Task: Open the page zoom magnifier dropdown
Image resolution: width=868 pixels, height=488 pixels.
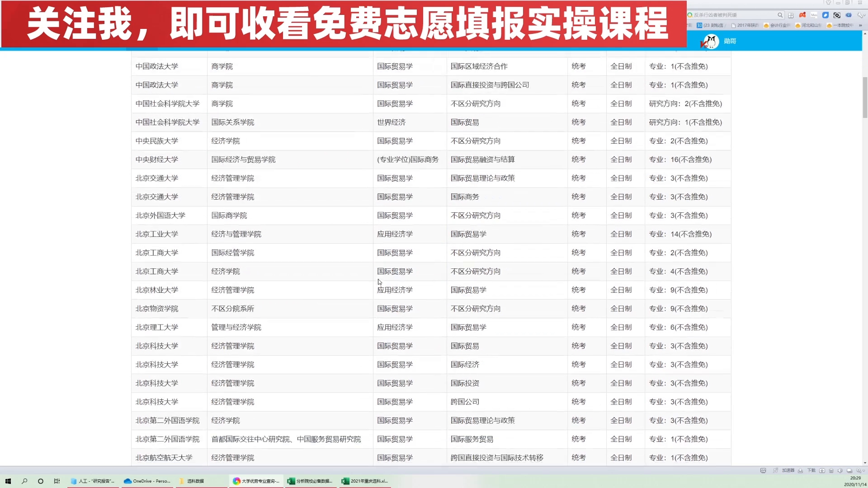Action: click(860, 470)
